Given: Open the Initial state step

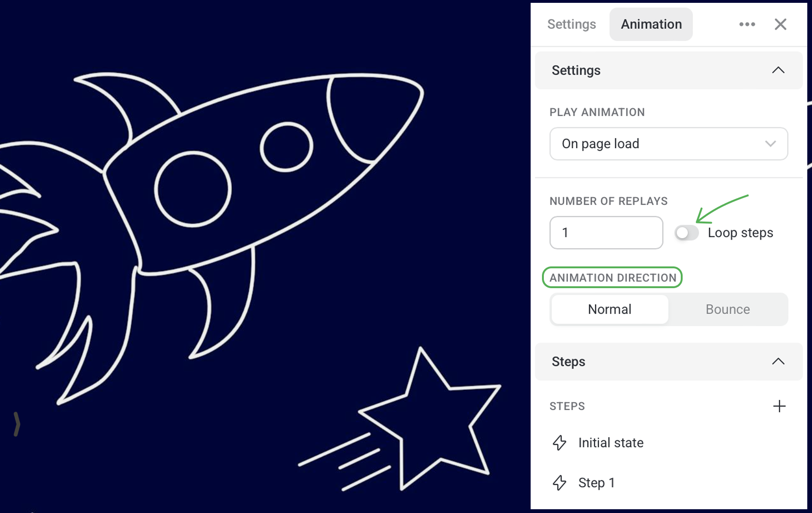Looking at the screenshot, I should tap(610, 443).
